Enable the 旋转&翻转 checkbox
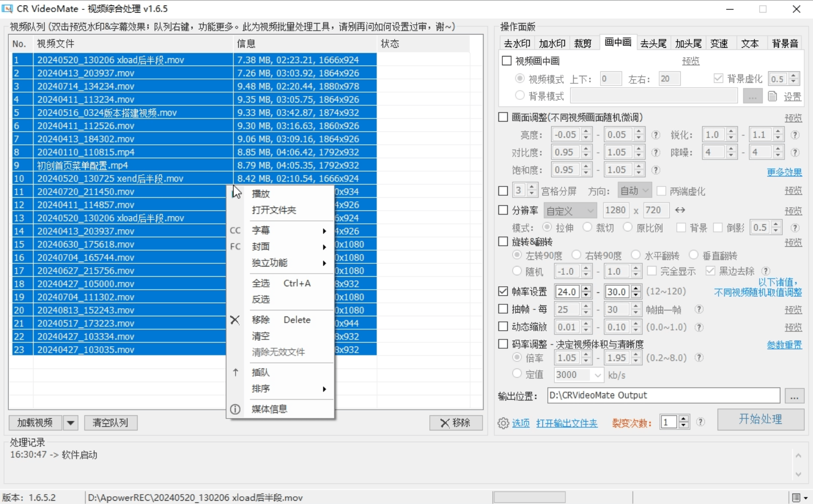The image size is (813, 504). [x=503, y=241]
